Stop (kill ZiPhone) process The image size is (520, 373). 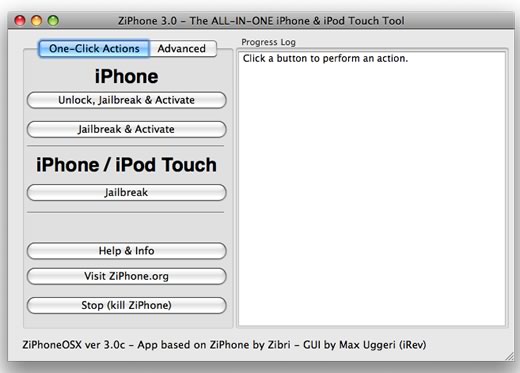pyautogui.click(x=126, y=305)
